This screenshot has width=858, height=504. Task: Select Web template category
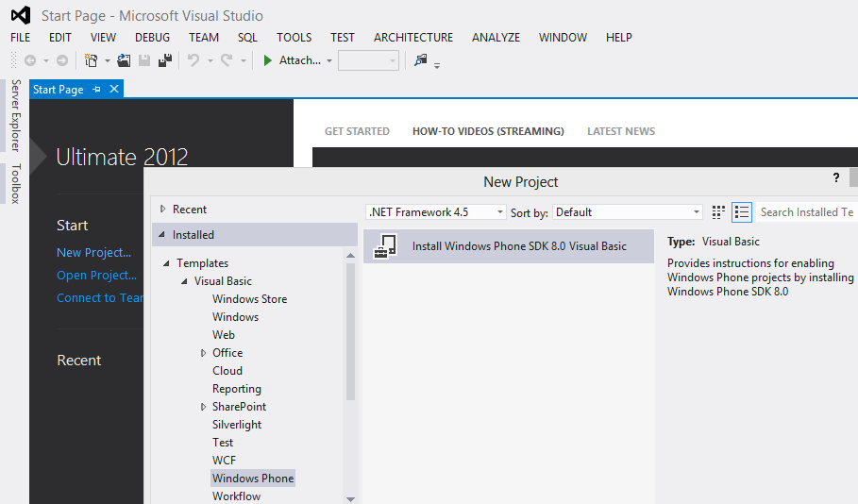coord(224,335)
